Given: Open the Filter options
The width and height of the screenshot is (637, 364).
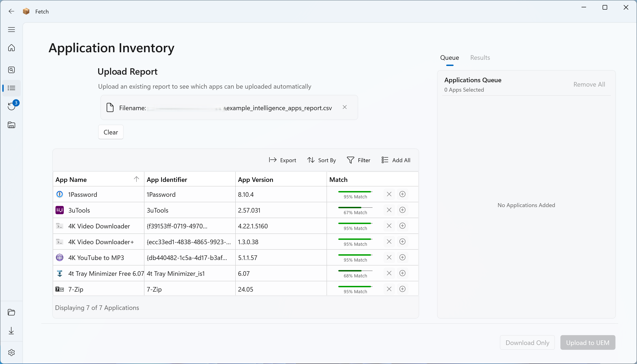Looking at the screenshot, I should click(x=359, y=160).
